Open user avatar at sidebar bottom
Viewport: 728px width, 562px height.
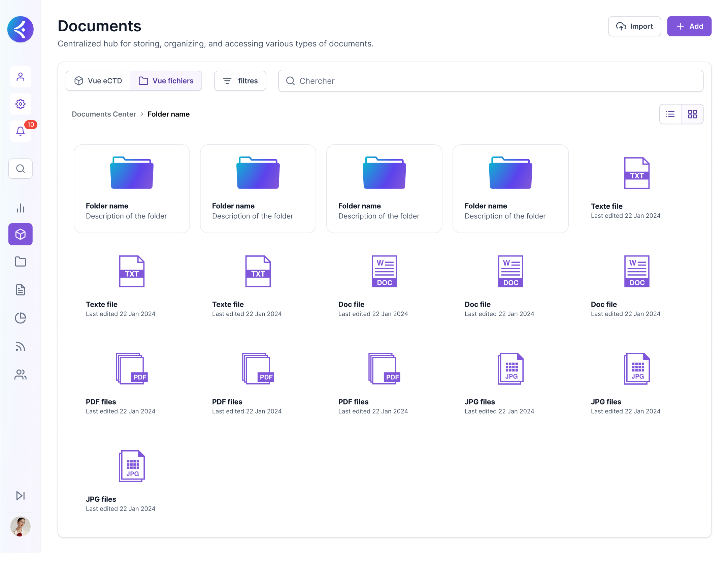pyautogui.click(x=21, y=526)
